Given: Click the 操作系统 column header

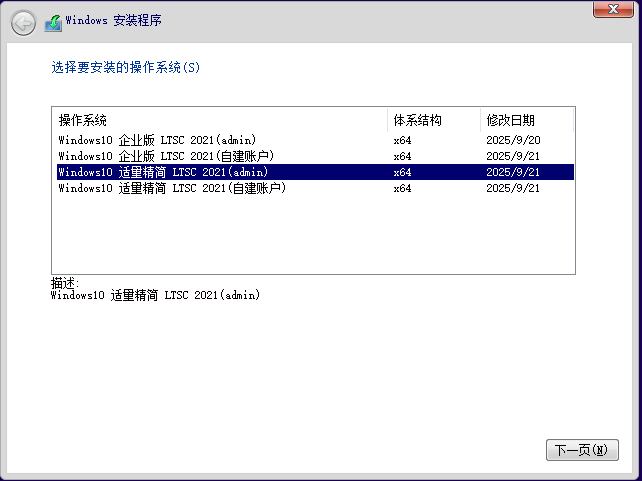Looking at the screenshot, I should [x=83, y=120].
